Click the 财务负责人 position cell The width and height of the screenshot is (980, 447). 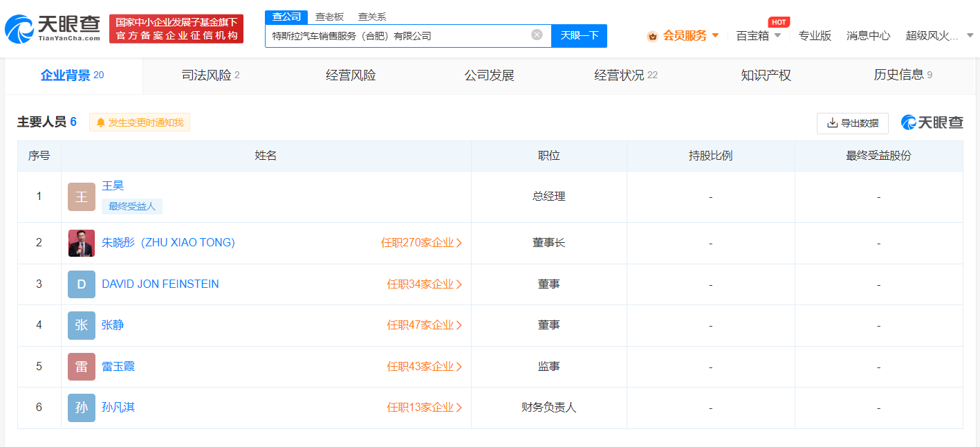(549, 408)
